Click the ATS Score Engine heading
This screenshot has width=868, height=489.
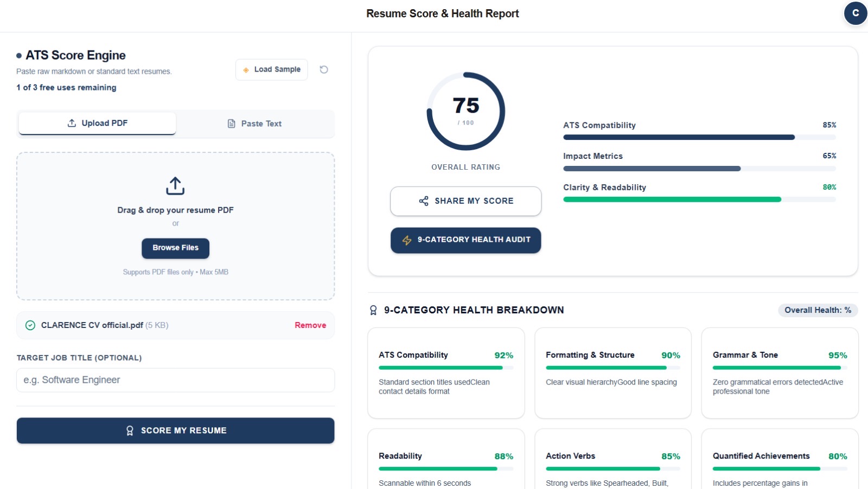point(75,55)
